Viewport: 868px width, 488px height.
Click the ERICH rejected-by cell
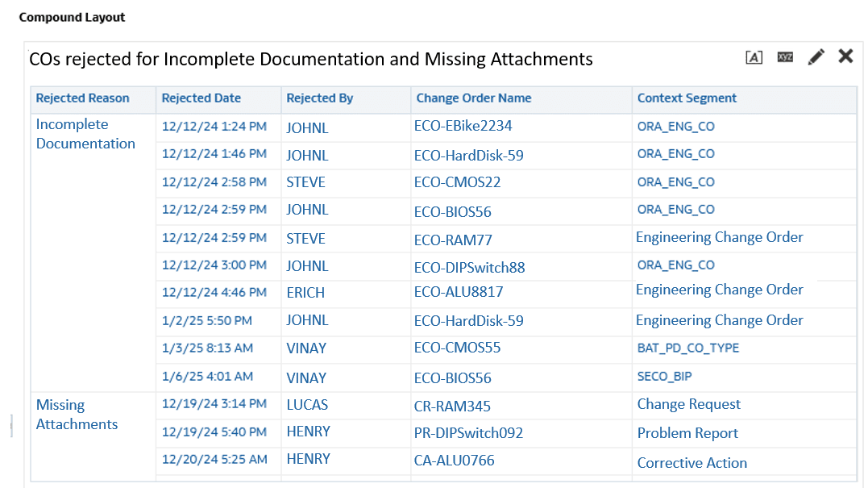point(305,293)
